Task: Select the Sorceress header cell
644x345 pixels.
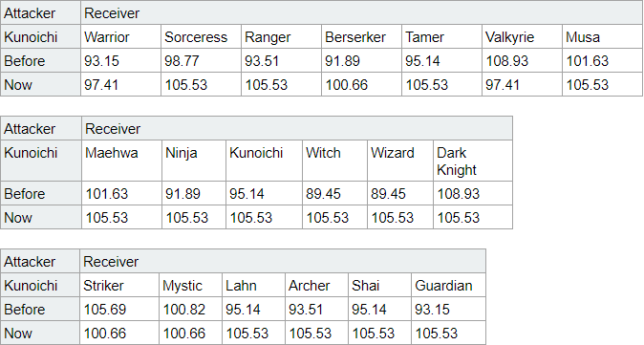Action: click(x=201, y=37)
